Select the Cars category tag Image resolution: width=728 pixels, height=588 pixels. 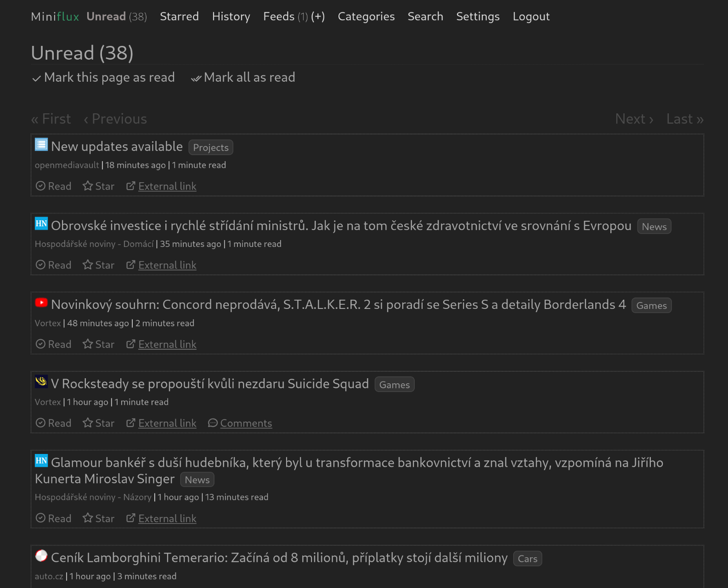tap(527, 559)
